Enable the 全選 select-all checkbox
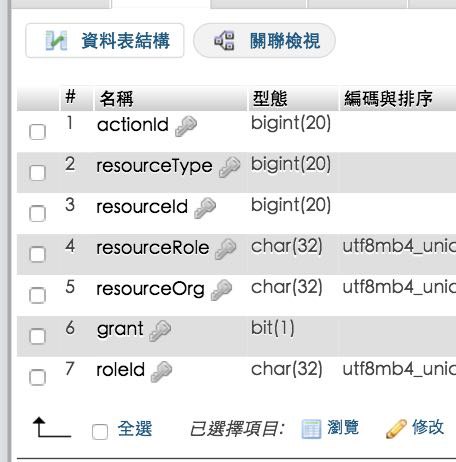456x462 pixels. tap(100, 432)
